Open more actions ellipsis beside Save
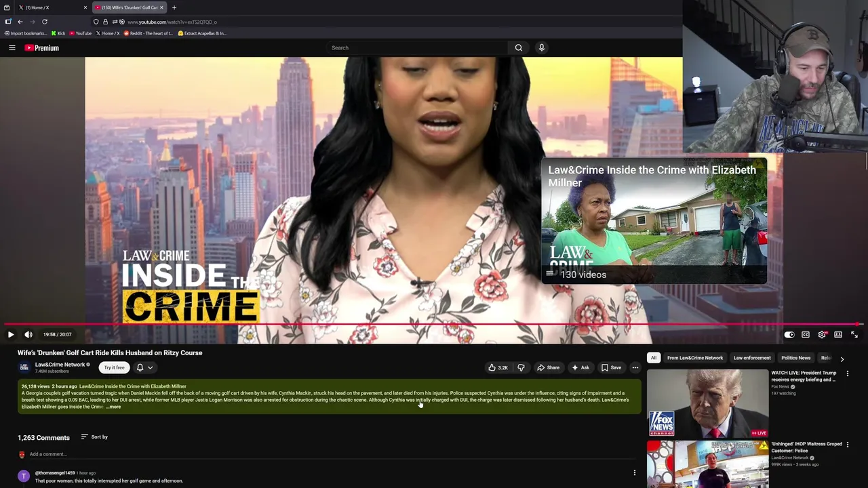Screen dimensions: 868x488 [635, 367]
